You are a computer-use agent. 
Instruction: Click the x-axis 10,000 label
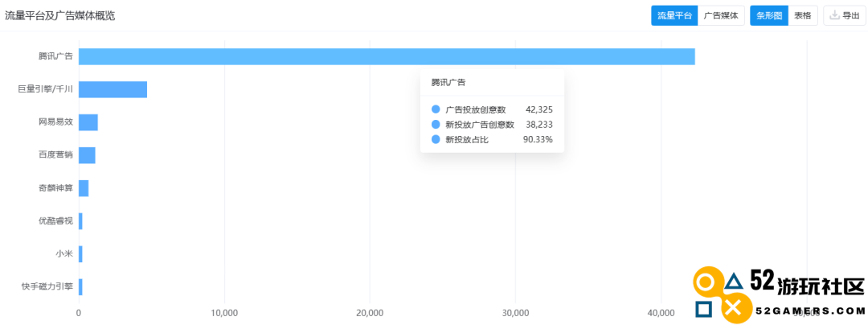[224, 314]
